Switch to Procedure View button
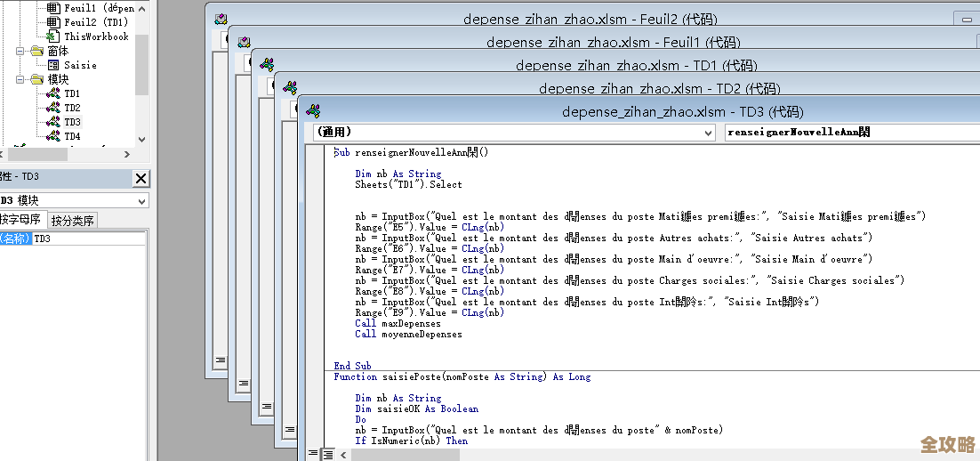Viewport: 980px width, 461px height. click(312, 454)
